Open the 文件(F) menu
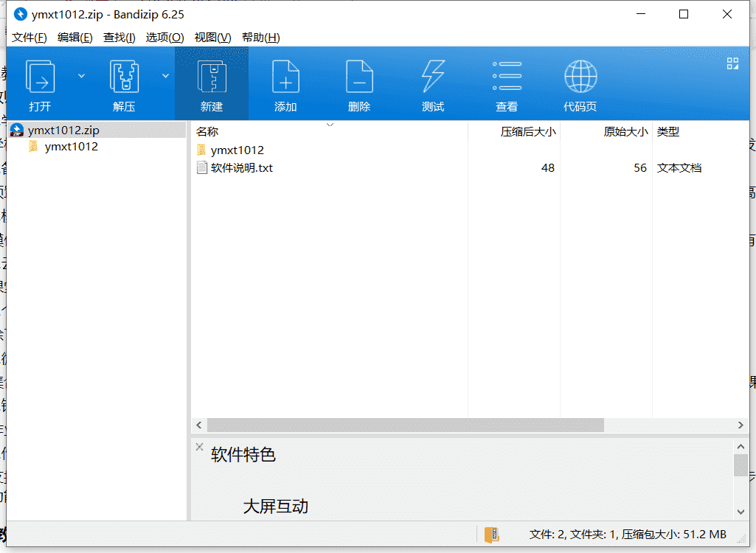The image size is (756, 553). tap(30, 38)
